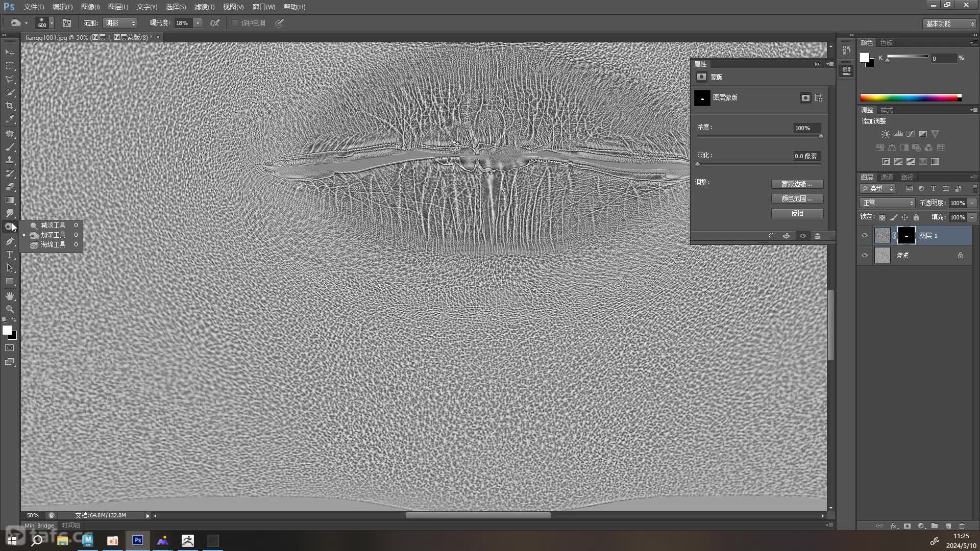Select the Horizontal Type tool
980x551 pixels.
10,254
